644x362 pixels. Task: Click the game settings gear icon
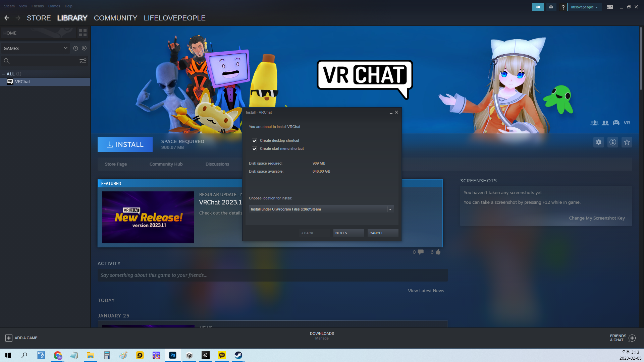[x=598, y=142]
